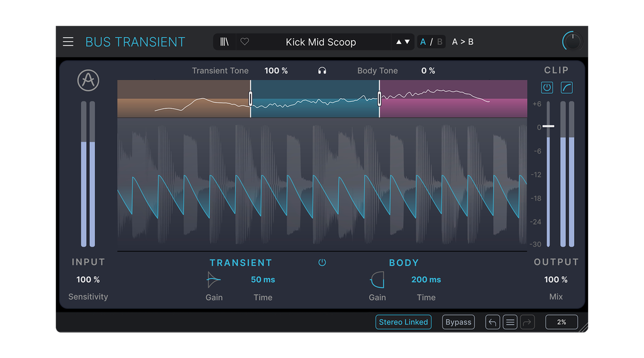Click the undo arrow icon
Viewport: 644px width, 358px height.
click(492, 322)
